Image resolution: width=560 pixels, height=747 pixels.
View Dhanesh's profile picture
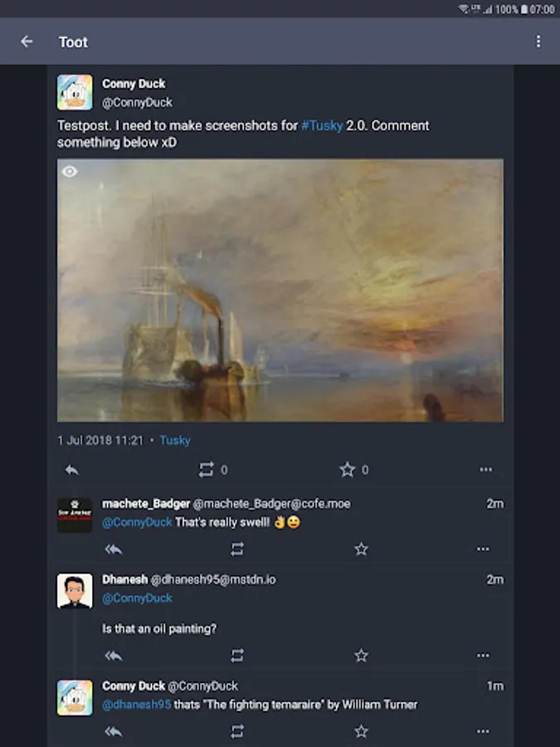click(x=75, y=591)
